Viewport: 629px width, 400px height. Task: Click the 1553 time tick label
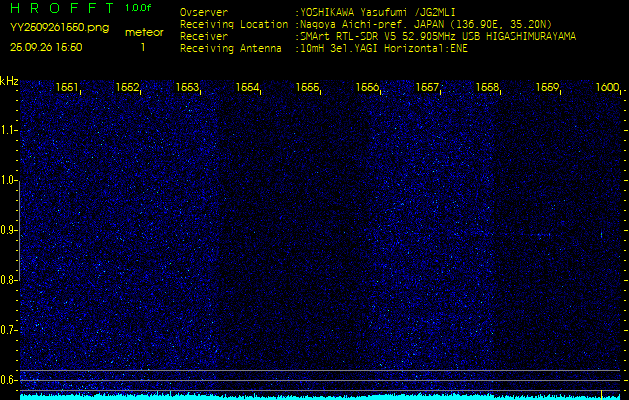tap(187, 87)
